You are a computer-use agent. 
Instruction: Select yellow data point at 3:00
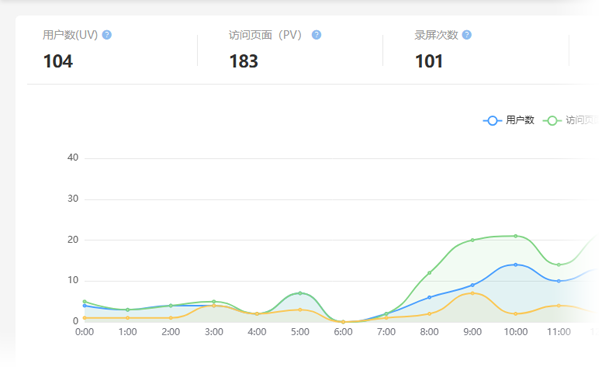[214, 306]
